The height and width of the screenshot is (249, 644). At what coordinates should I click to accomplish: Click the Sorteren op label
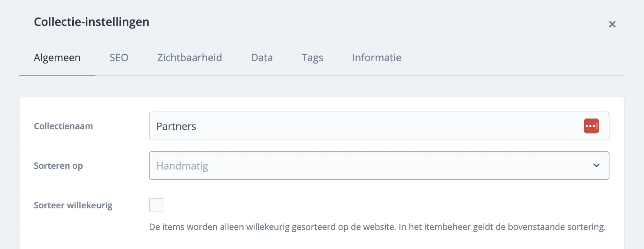pyautogui.click(x=58, y=166)
